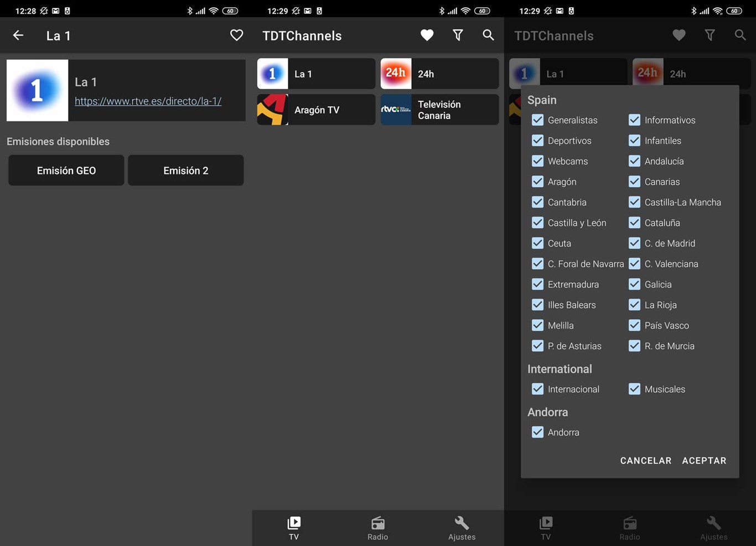The image size is (756, 546).
Task: Open Ajustes from the bottom navigation
Action: pos(462,528)
